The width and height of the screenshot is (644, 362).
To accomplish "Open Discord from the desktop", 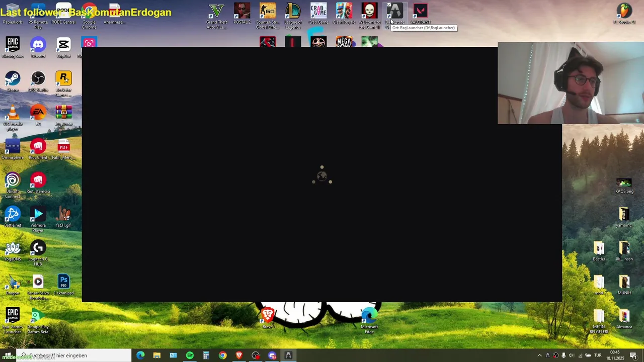I will 38,47.
